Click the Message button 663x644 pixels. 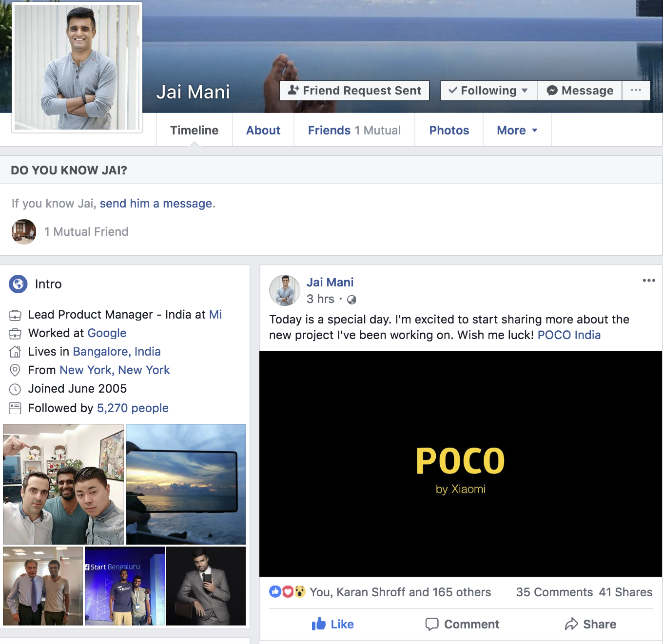(580, 91)
